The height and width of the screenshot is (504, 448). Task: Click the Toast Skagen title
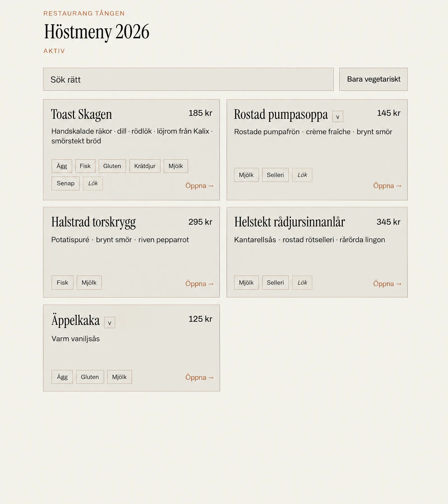pyautogui.click(x=81, y=114)
